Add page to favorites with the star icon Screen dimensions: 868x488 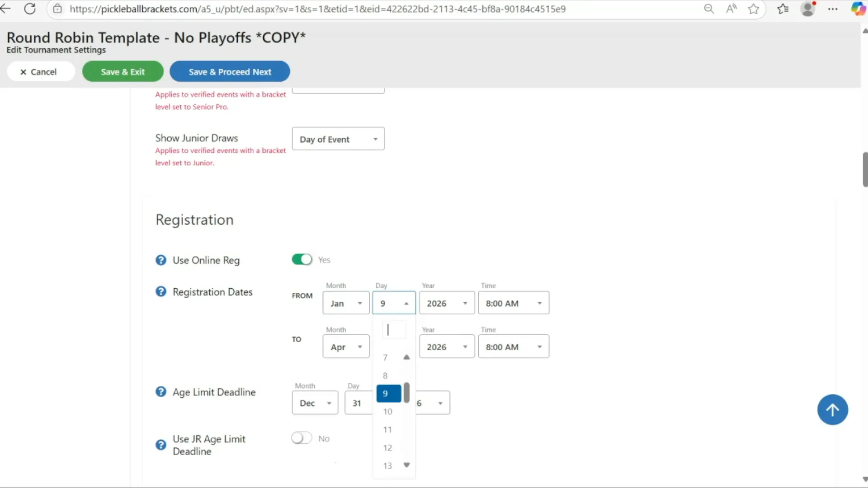point(753,9)
